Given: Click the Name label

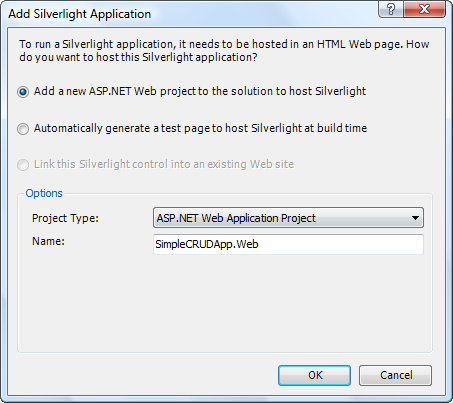Looking at the screenshot, I should pyautogui.click(x=48, y=241).
